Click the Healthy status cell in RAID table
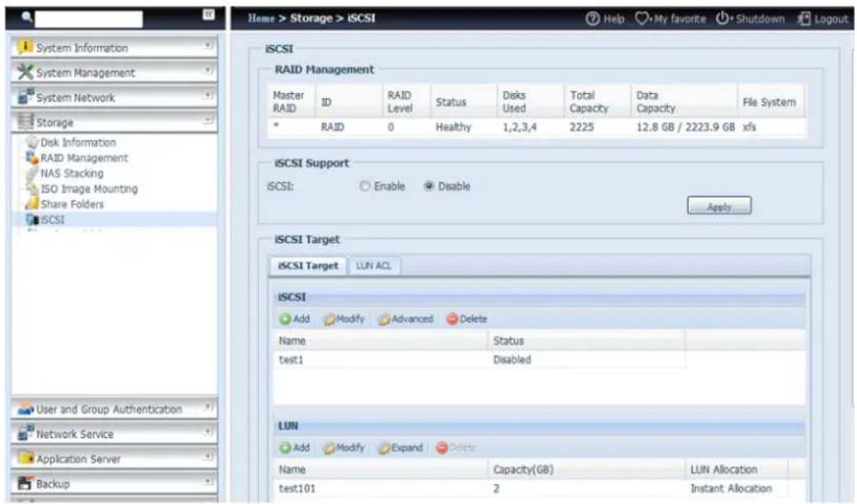857x504 pixels. tap(453, 127)
